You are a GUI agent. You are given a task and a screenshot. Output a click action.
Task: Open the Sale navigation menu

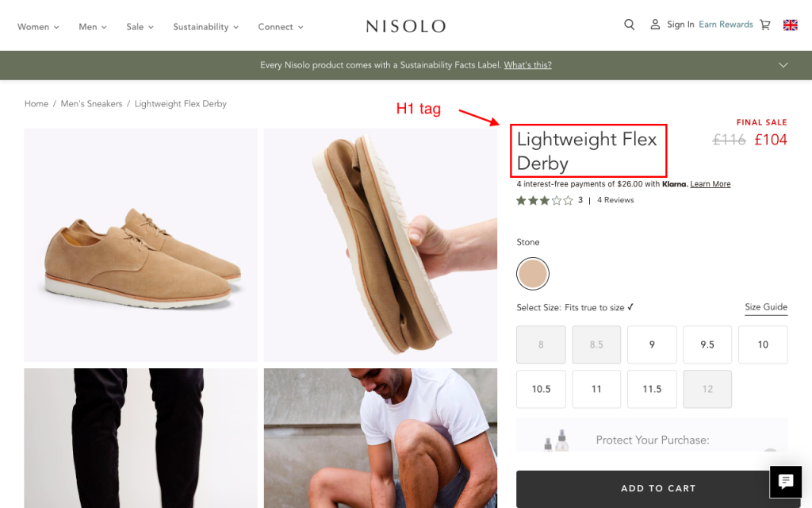click(140, 27)
